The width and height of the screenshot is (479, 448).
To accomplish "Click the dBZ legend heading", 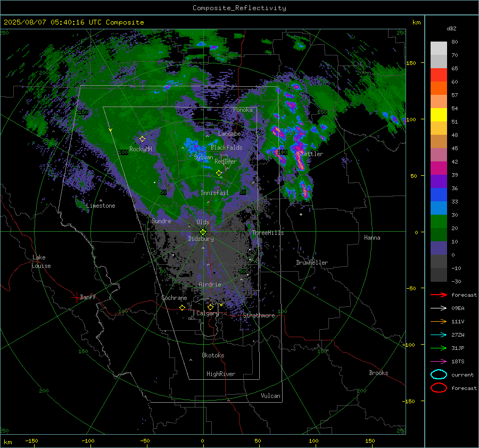I will [451, 28].
